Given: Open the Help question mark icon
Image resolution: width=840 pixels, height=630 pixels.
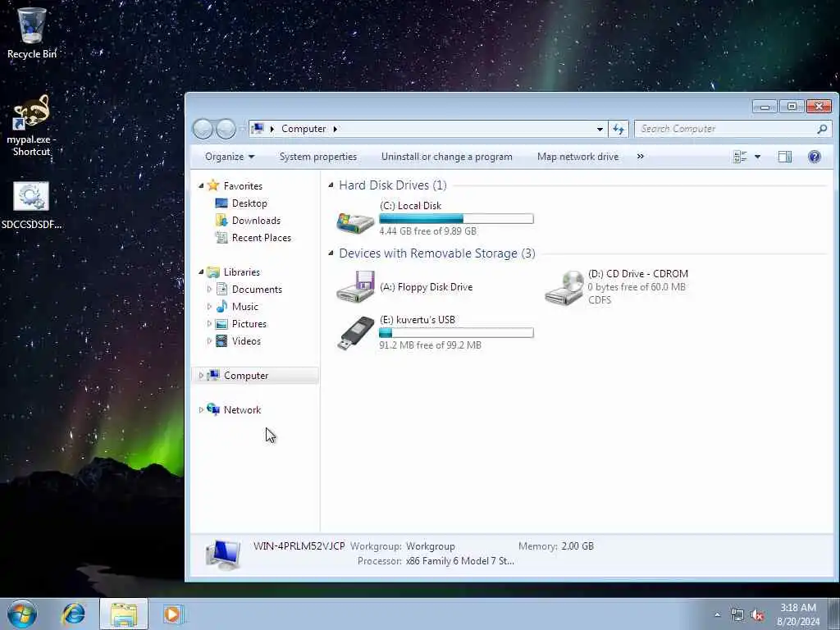Looking at the screenshot, I should [815, 157].
